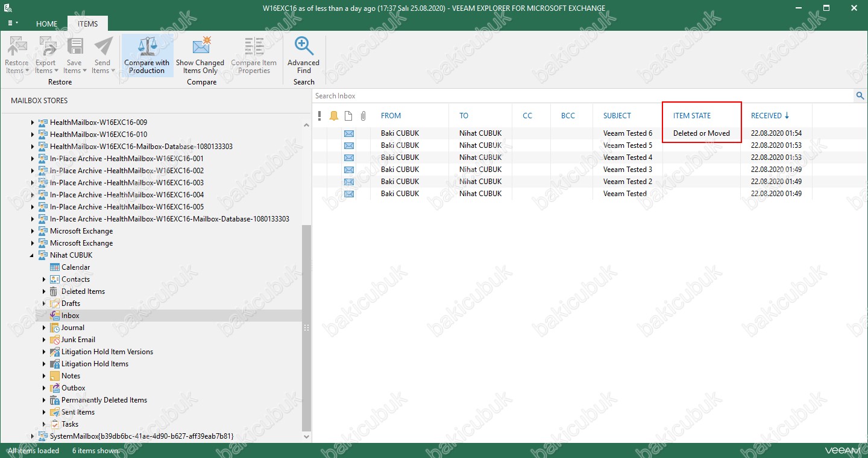This screenshot has height=458, width=868.
Task: Type-focus the Search Inbox field
Action: click(583, 96)
